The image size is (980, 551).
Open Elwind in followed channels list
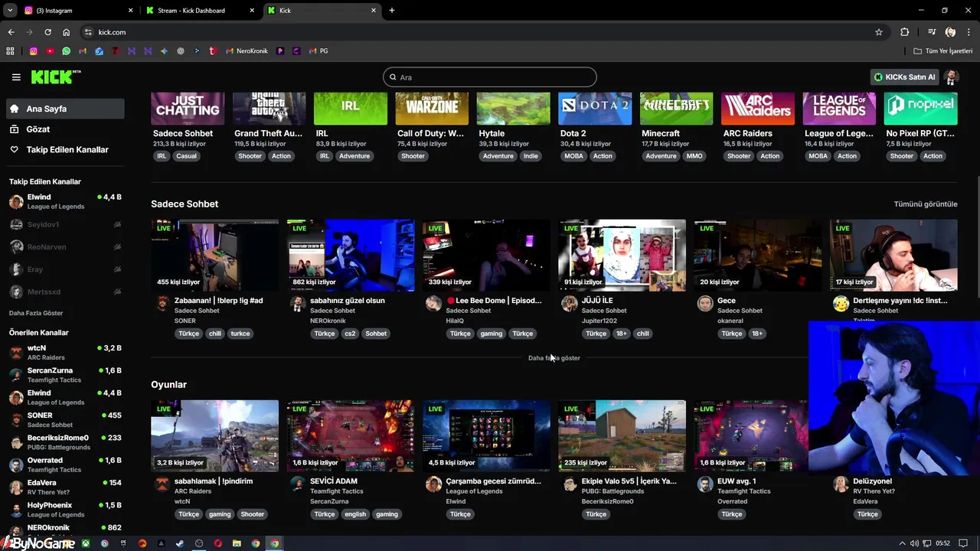click(x=65, y=202)
